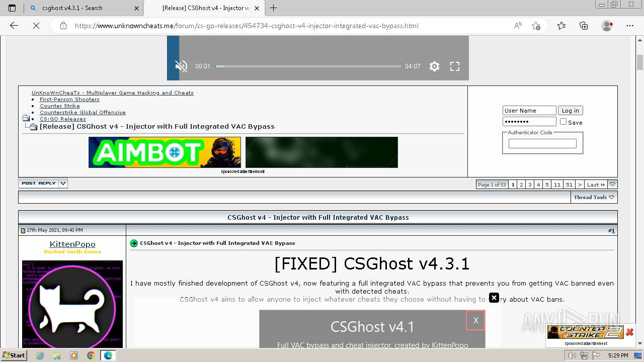644x362 pixels.
Task: Open volume control in system tray
Action: click(572, 355)
